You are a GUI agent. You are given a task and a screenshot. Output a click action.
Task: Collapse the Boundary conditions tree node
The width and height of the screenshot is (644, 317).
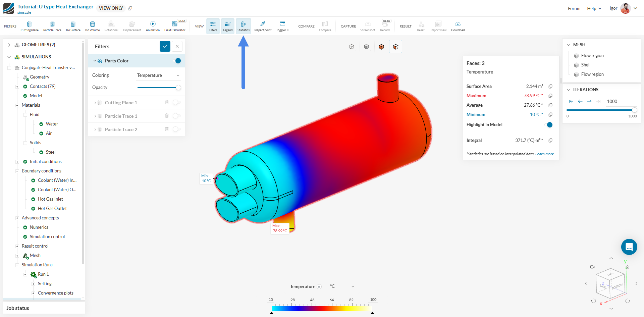pos(17,171)
